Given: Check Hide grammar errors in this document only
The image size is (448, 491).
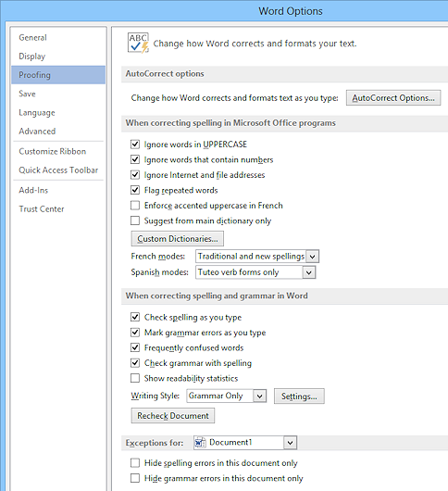Looking at the screenshot, I should coord(135,478).
